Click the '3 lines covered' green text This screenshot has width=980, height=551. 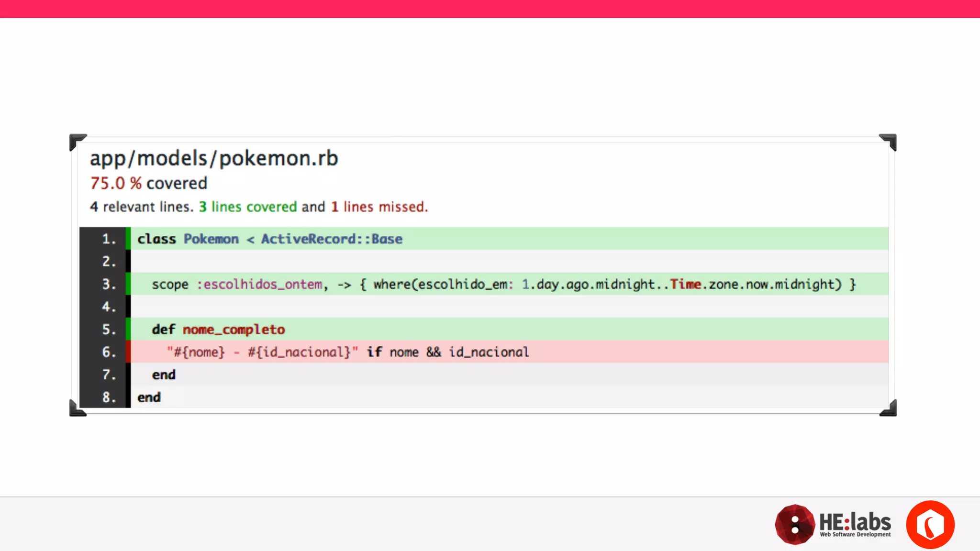[x=248, y=207]
